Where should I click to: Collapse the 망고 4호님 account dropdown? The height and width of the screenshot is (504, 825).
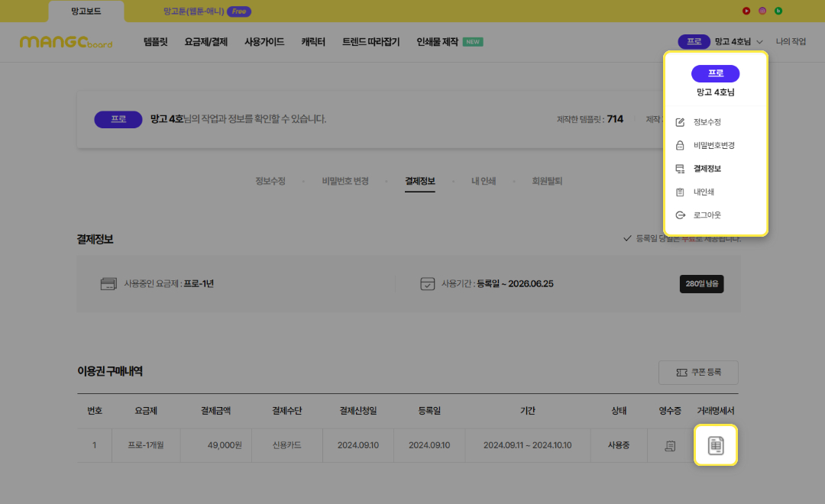[x=738, y=42]
